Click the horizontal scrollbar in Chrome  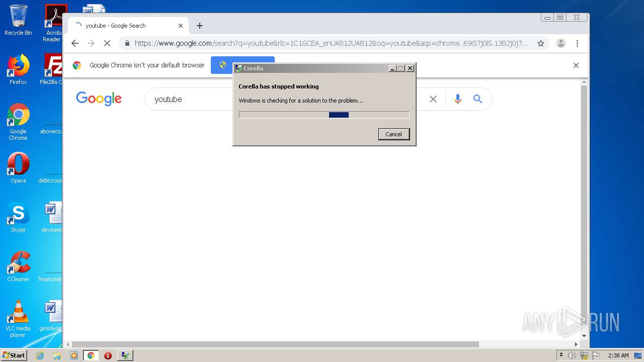click(276, 344)
